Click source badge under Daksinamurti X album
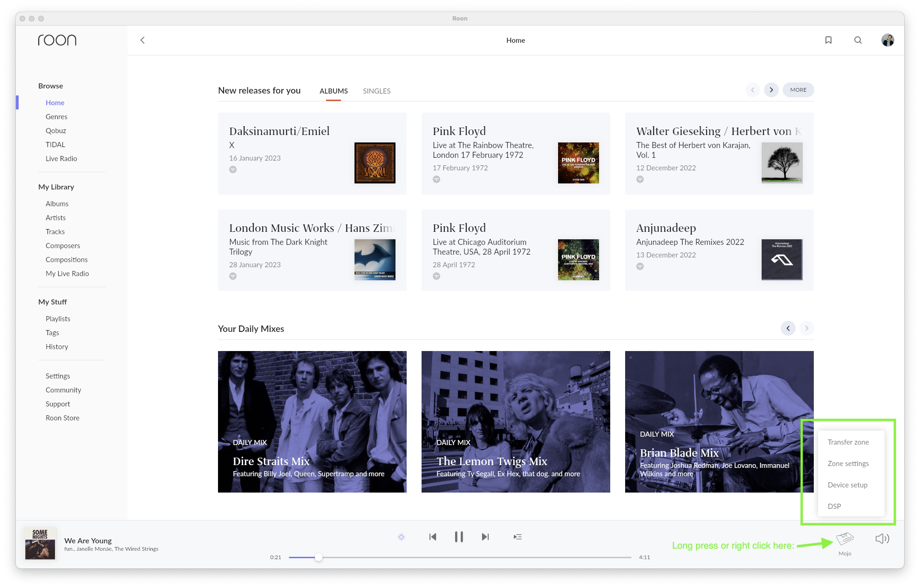920x588 pixels. pyautogui.click(x=233, y=169)
